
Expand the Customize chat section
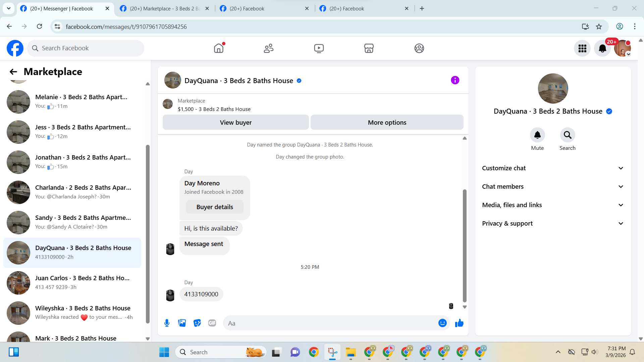553,168
